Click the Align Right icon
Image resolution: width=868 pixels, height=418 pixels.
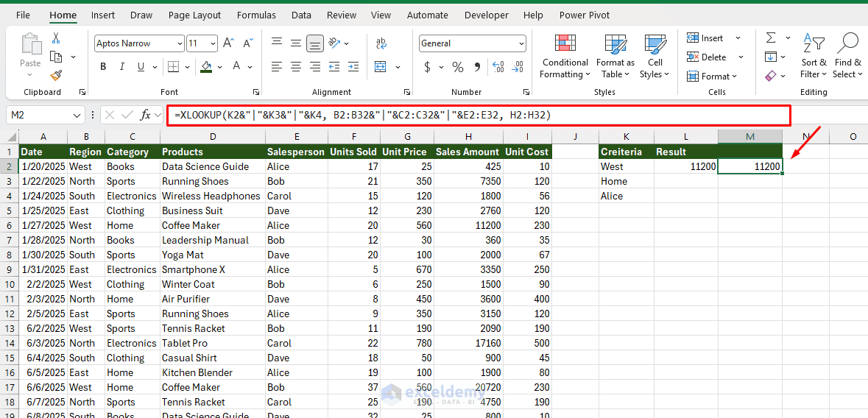pos(315,66)
